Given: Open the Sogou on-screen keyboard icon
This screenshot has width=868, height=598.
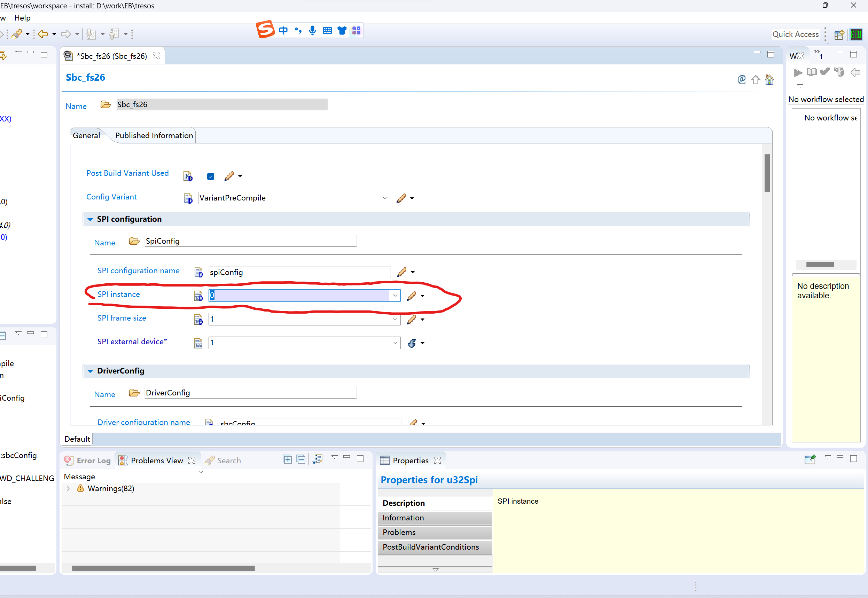Looking at the screenshot, I should (327, 30).
